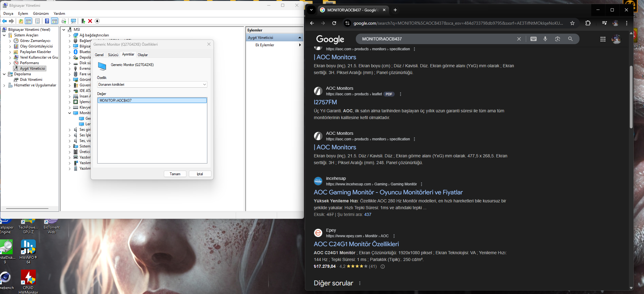Click the Up One Level folder icon
This screenshot has height=294, width=644.
pyautogui.click(x=21, y=21)
